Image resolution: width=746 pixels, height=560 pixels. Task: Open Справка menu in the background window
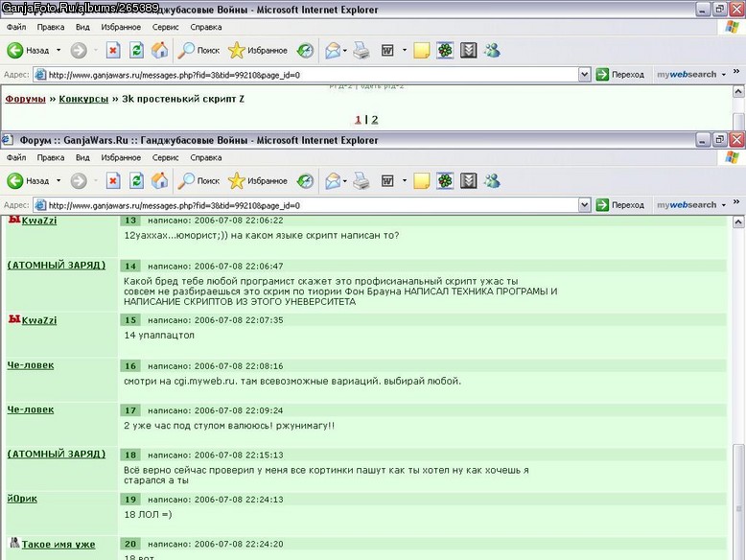click(x=206, y=27)
